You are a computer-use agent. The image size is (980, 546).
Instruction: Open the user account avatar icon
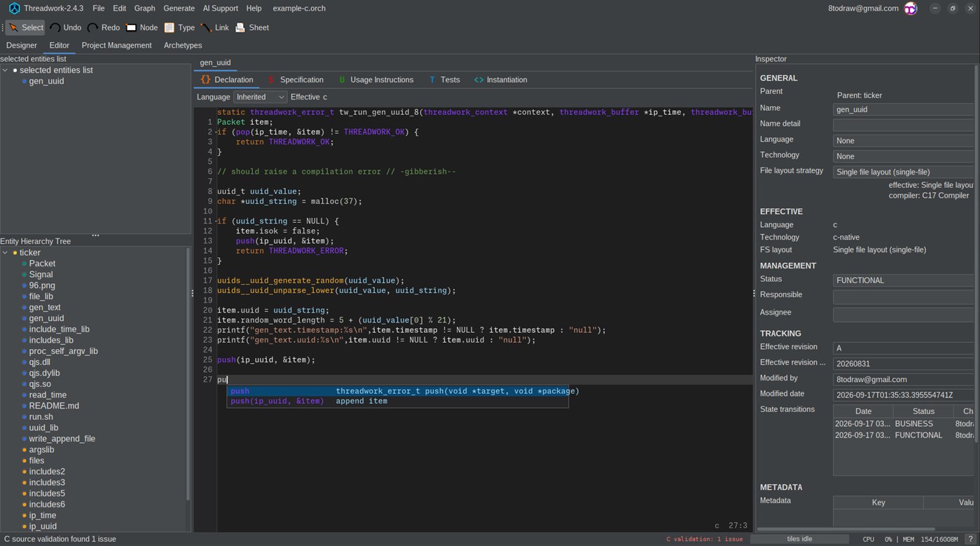pos(911,8)
